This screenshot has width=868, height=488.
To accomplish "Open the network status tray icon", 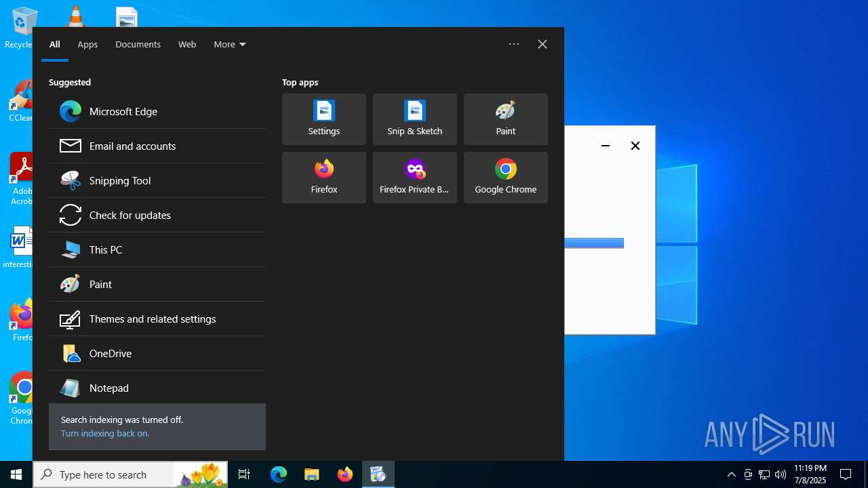I will tap(764, 474).
